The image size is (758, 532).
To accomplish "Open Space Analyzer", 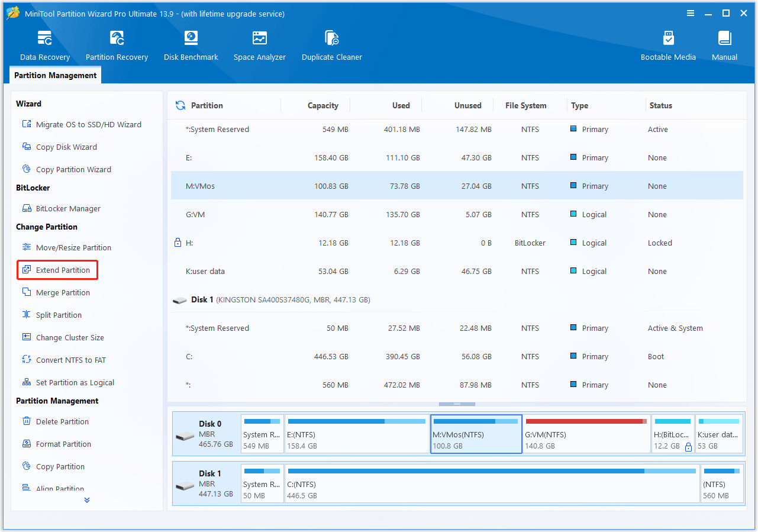I will (260, 46).
